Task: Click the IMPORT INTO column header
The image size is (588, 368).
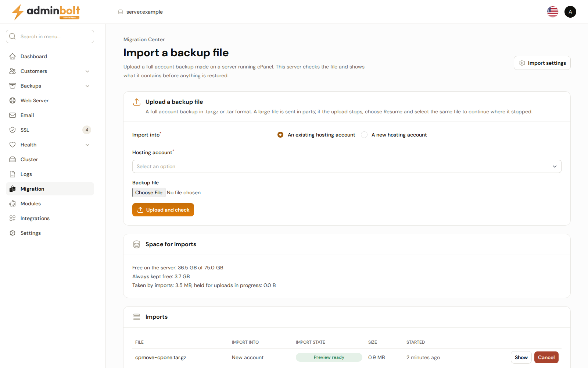Action: tap(245, 342)
